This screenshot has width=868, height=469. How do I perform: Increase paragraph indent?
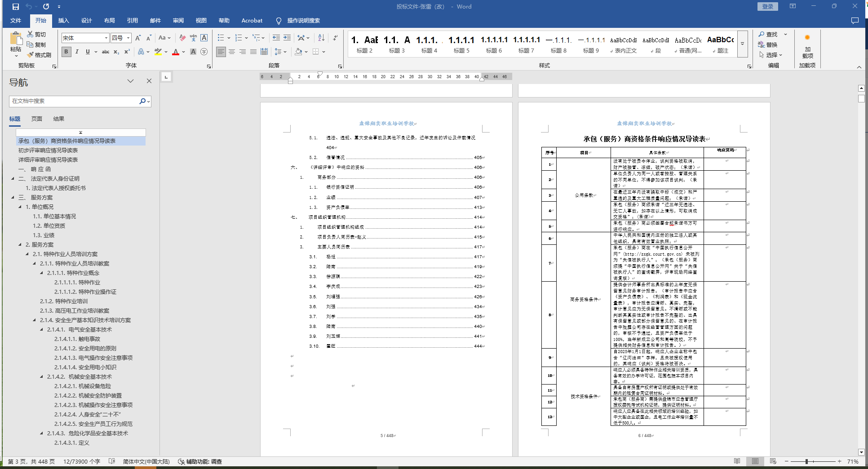click(x=287, y=38)
